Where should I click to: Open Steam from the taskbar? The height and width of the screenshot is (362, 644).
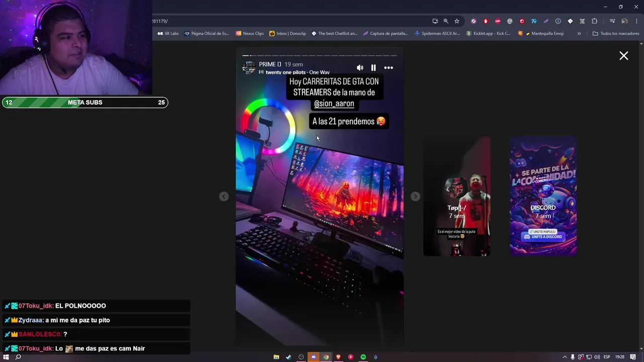coord(288,357)
